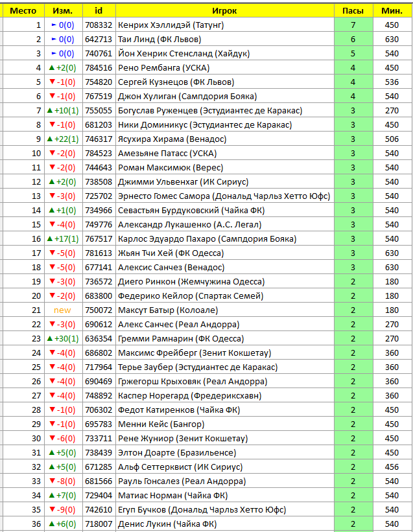Select player cell 'Севастьян Бурдуковский (Чайка ФК)'
413x532 pixels.
click(x=225, y=211)
